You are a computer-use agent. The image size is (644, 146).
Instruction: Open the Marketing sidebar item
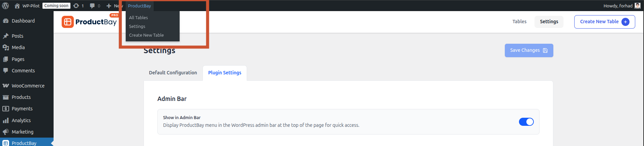point(22,132)
